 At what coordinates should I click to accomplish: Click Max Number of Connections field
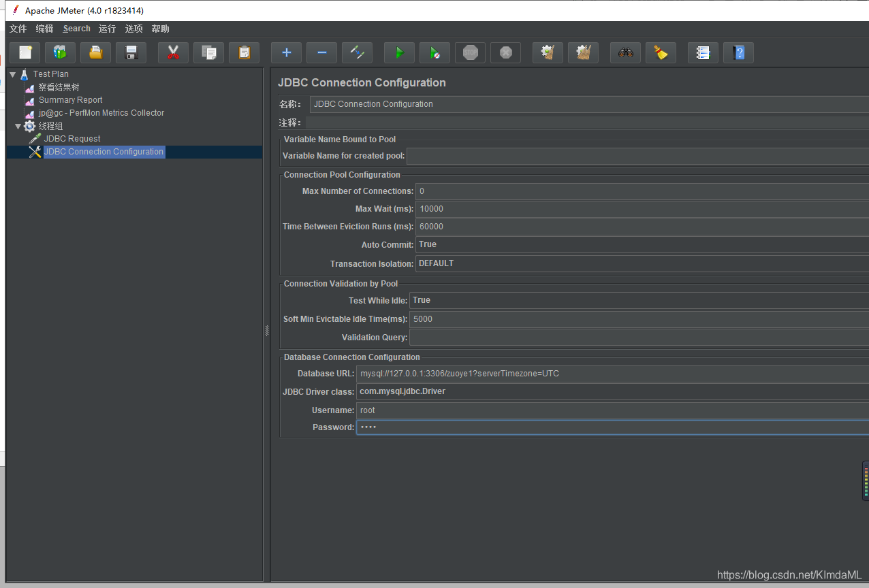(x=642, y=191)
